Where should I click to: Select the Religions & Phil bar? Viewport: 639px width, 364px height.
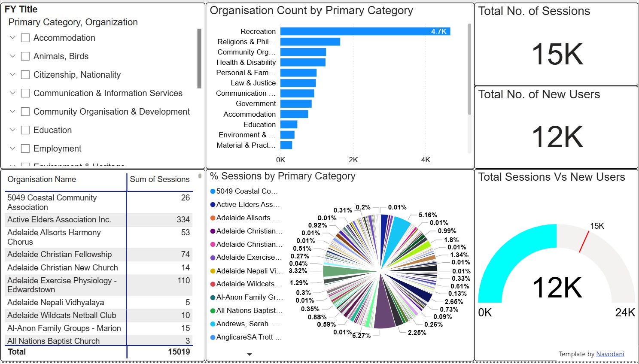click(x=310, y=42)
